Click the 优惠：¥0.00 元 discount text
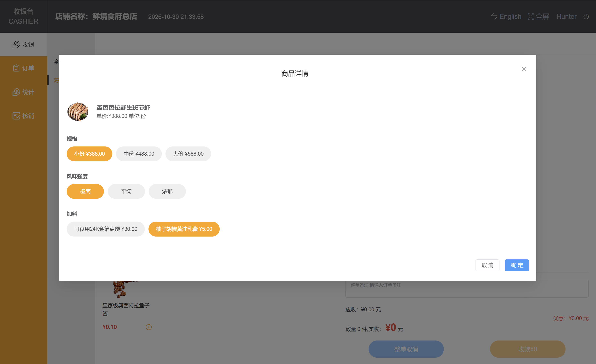The height and width of the screenshot is (364, 596). coord(571,318)
